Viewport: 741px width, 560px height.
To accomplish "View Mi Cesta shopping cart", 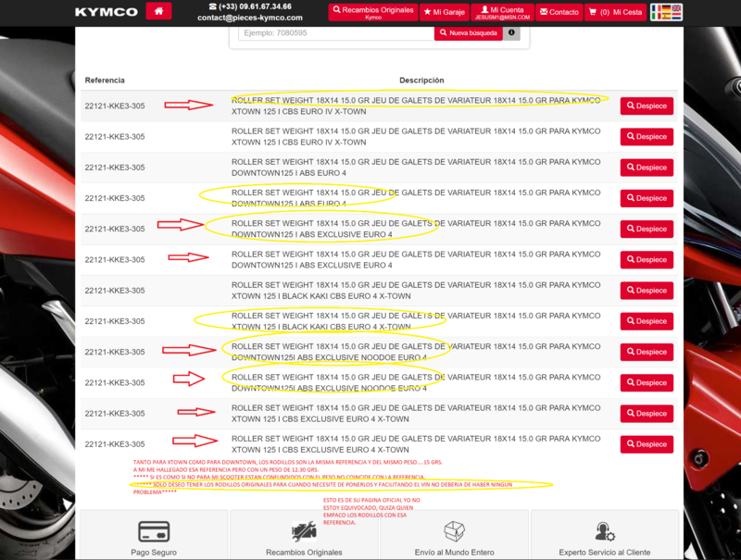I will [615, 12].
